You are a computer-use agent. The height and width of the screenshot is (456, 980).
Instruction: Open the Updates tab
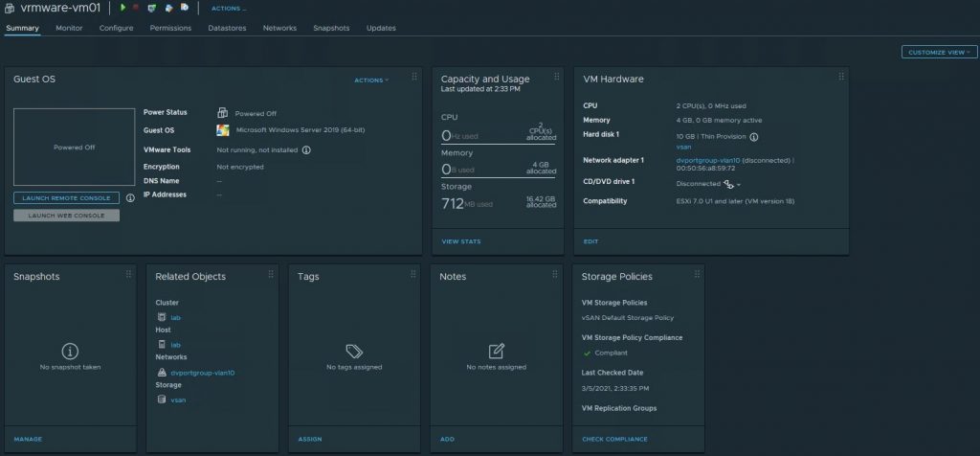(381, 28)
